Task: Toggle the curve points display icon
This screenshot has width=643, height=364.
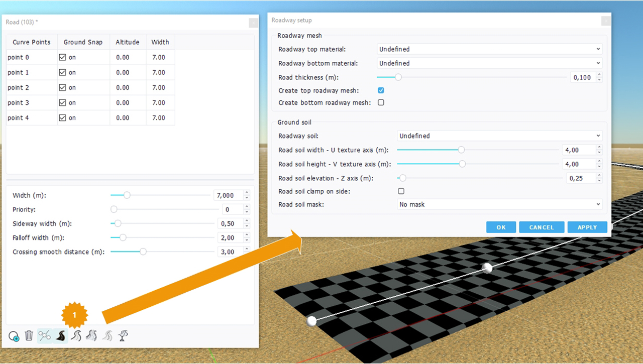Action: point(45,335)
